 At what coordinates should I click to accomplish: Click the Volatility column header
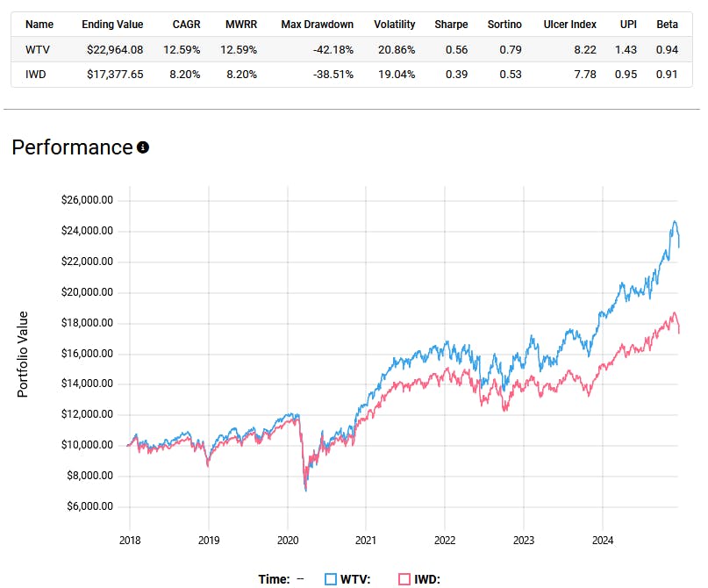coord(394,25)
